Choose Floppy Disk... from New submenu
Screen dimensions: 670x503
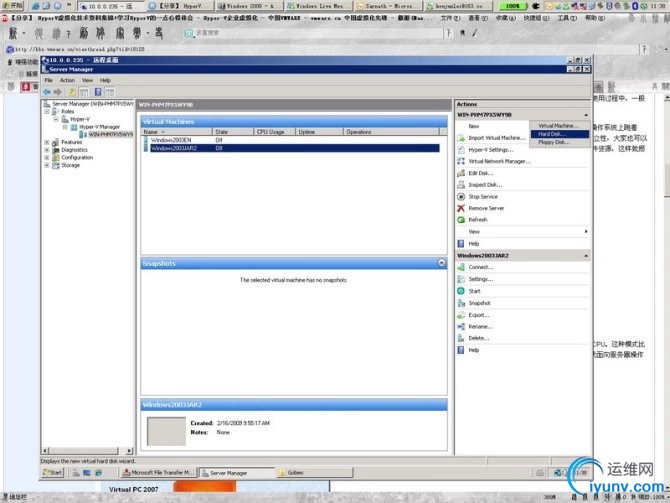point(559,142)
